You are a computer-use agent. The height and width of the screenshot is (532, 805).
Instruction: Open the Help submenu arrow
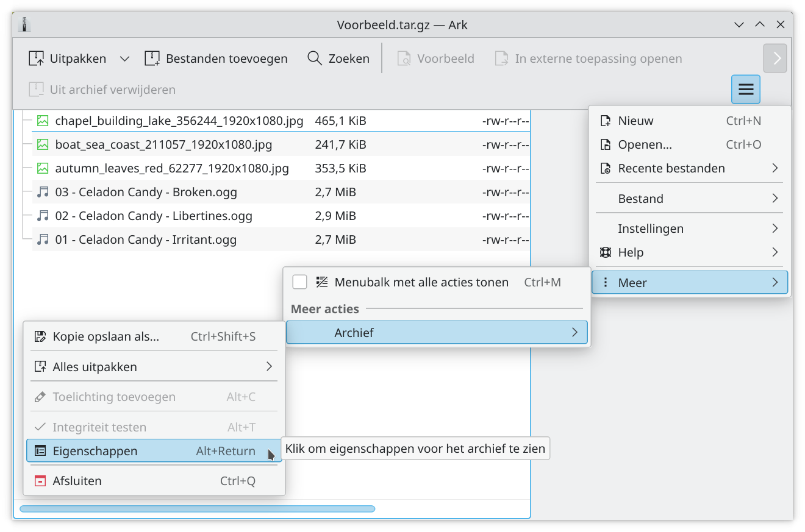point(775,252)
